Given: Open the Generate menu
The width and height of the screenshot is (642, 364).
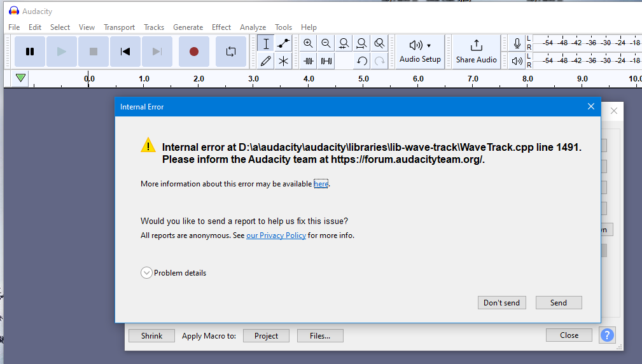Looking at the screenshot, I should coord(188,27).
